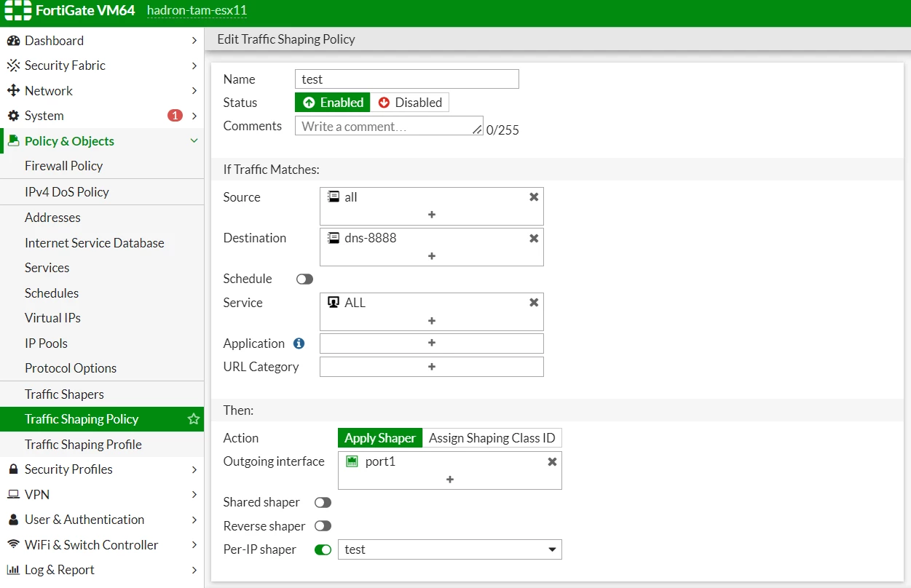
Task: Click the Name input field
Action: (407, 79)
